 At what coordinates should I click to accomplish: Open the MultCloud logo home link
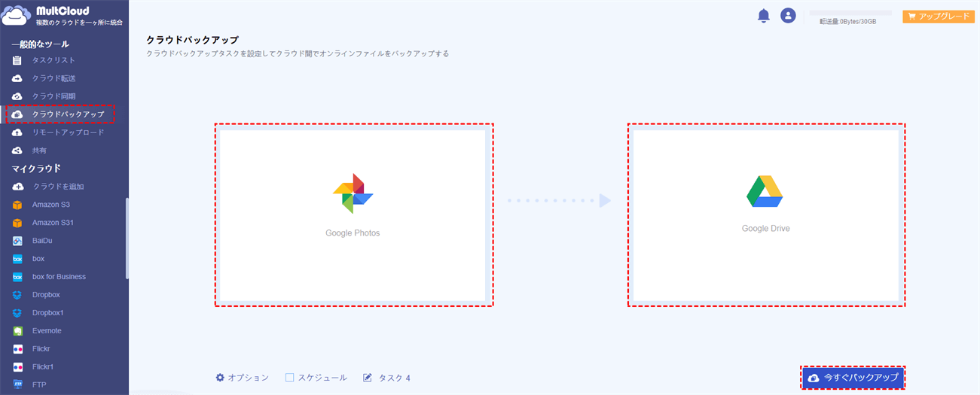tap(63, 17)
